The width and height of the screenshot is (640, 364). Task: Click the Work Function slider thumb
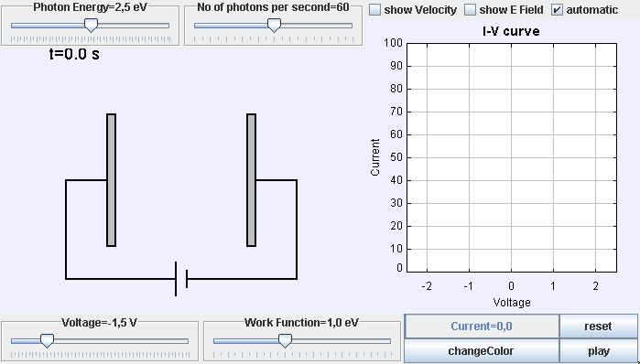[x=285, y=341]
